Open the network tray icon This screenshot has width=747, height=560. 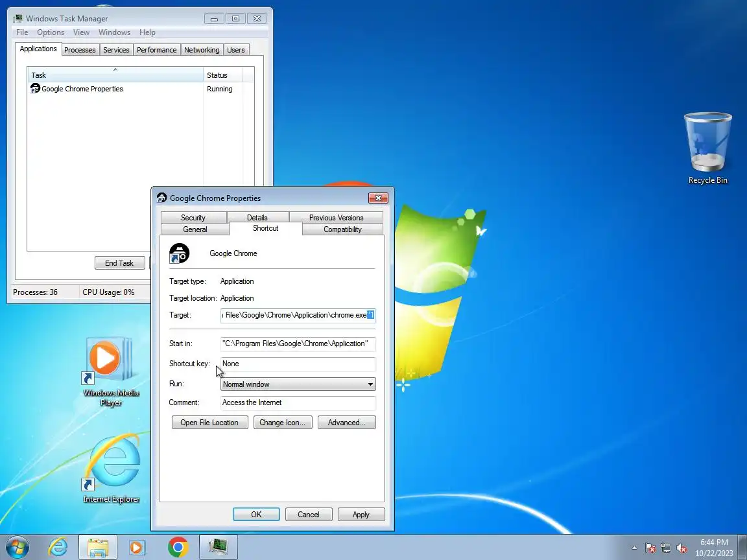[666, 548]
